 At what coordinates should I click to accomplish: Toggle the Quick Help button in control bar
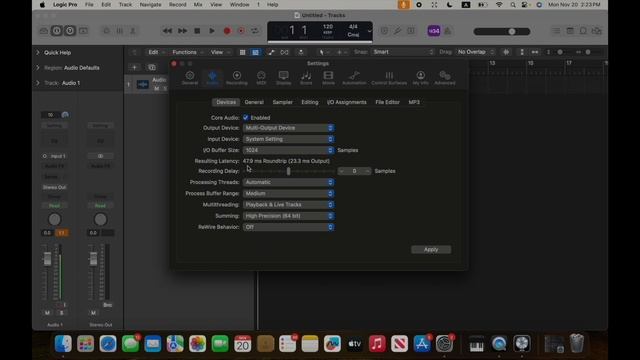point(70,31)
